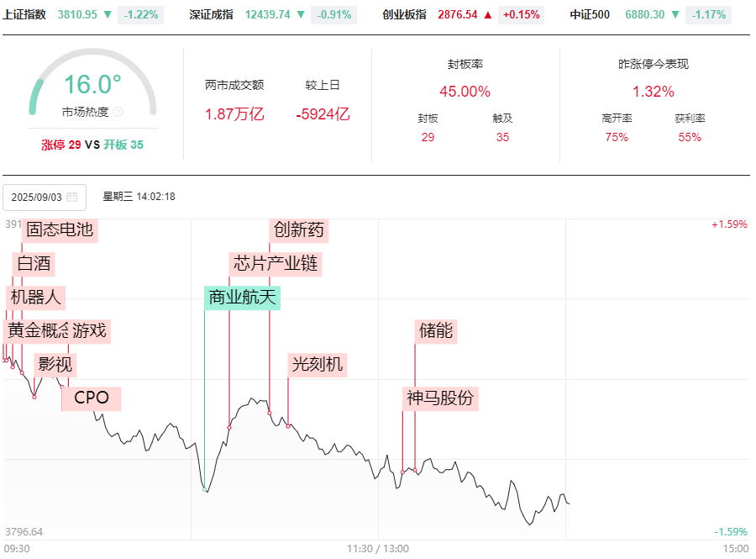
Task: Select the 神马股份 stock label
Action: coord(440,398)
